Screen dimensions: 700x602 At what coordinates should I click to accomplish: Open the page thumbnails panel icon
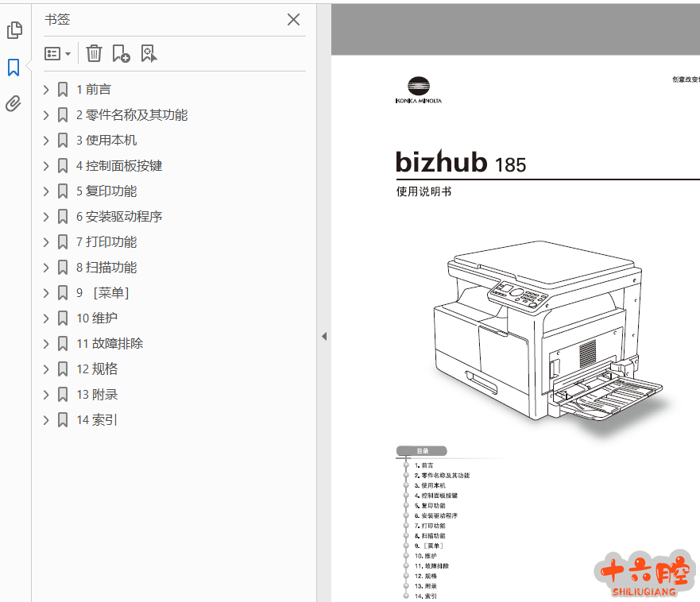point(14,30)
